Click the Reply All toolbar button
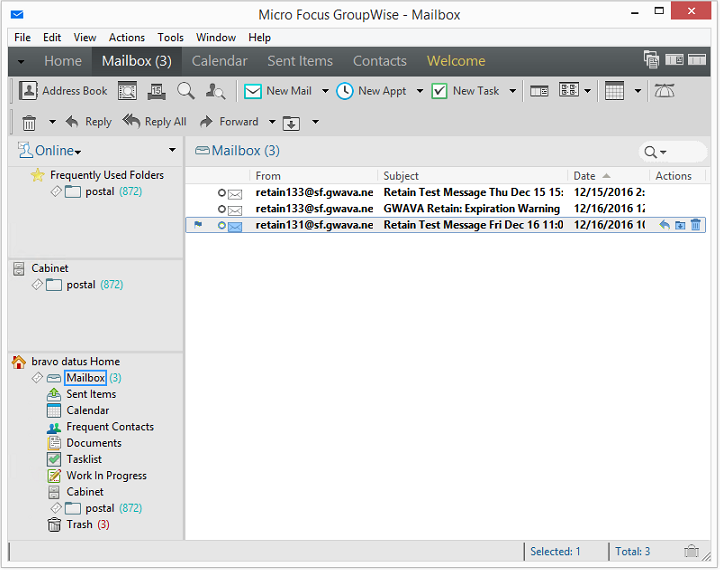 155,122
